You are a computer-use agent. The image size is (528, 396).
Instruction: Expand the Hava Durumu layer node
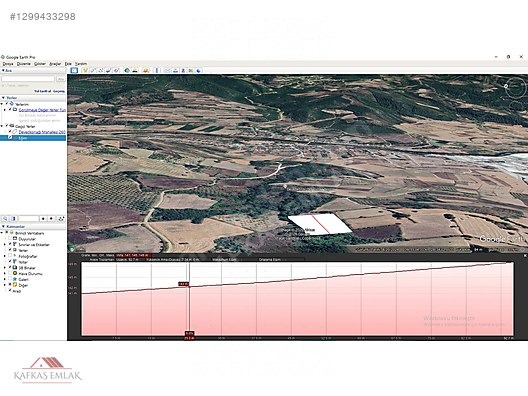pos(5,273)
